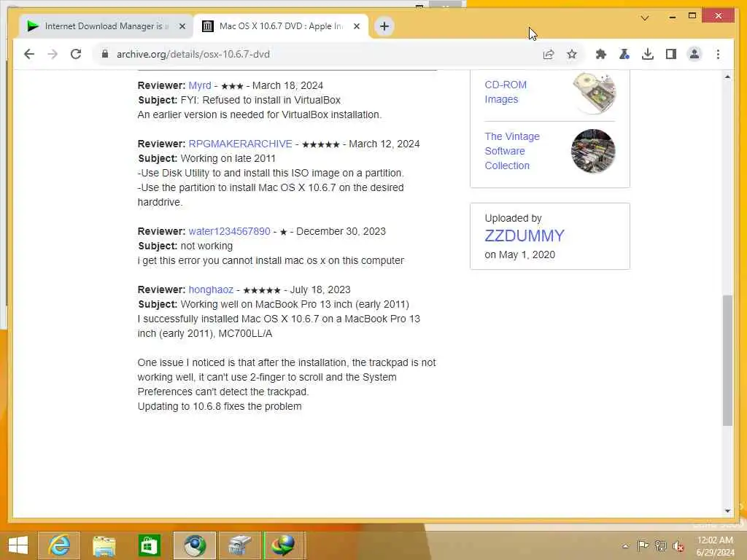747x560 pixels.
Task: Open the drive utility taskbar icon
Action: (239, 545)
